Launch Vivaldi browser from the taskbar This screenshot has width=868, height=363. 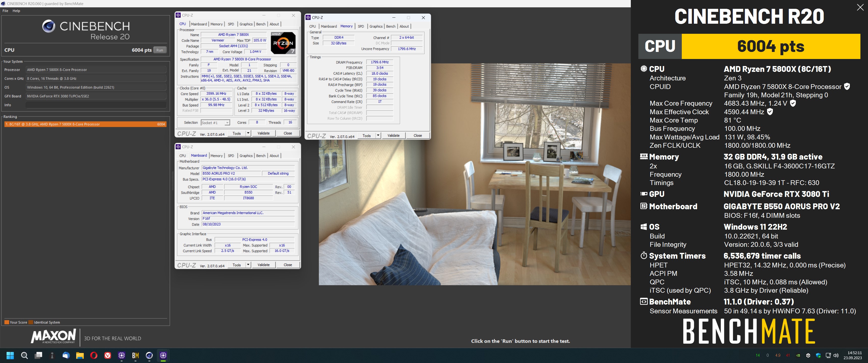coord(107,355)
